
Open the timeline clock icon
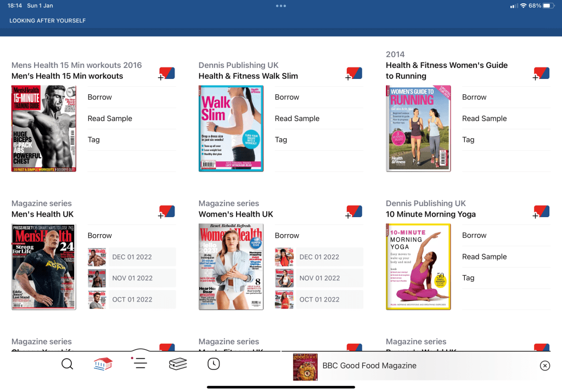[213, 364]
